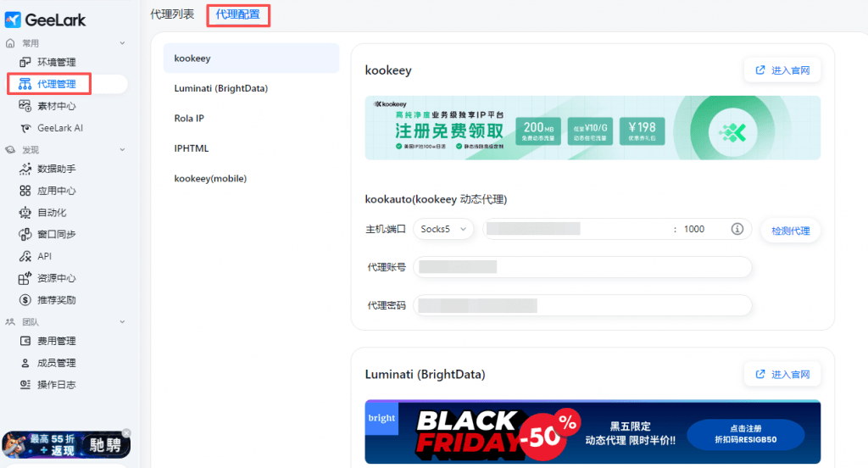Click 进入官网 for kookeey
The image size is (868, 468).
[x=782, y=70]
